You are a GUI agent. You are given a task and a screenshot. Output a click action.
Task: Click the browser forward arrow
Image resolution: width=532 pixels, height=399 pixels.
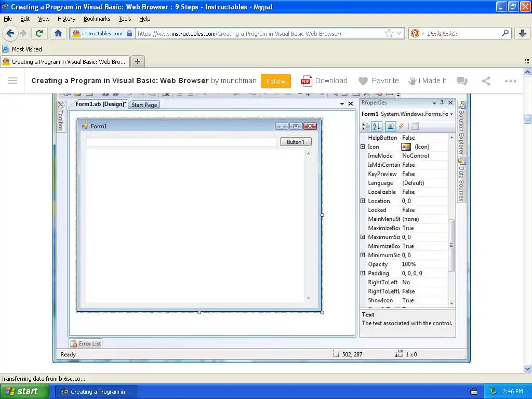click(23, 33)
